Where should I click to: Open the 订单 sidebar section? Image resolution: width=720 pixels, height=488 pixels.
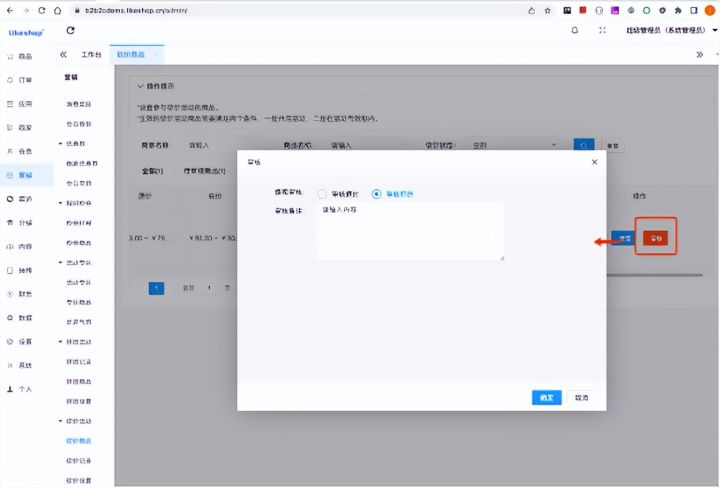pos(20,80)
